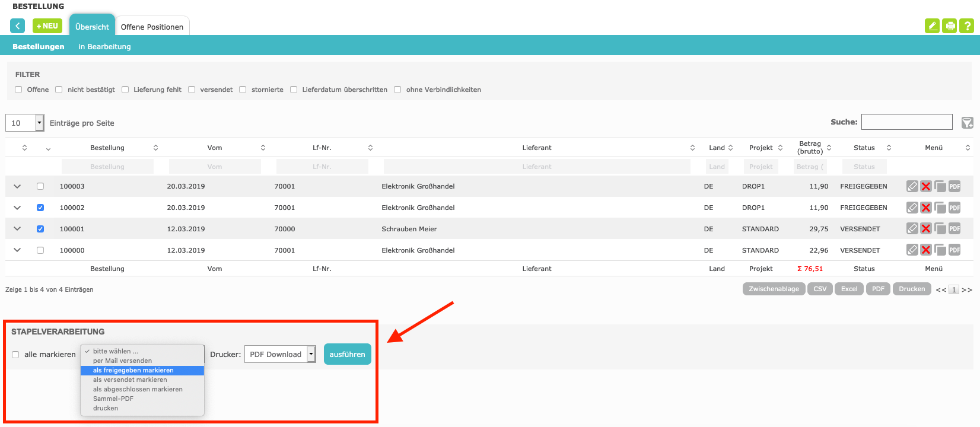Open the green help question mark

pos(967,26)
